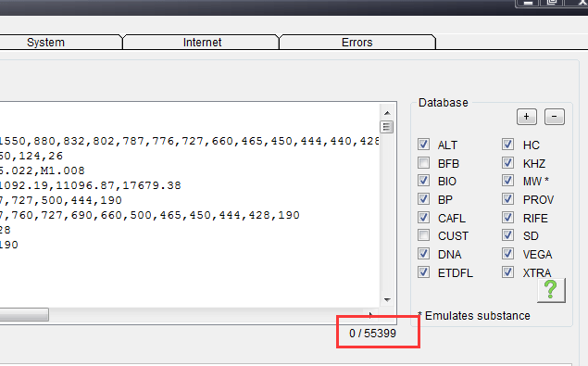Screen dimensions: 588x366
Task: Uncheck the ALT database checkbox
Action: pos(423,145)
